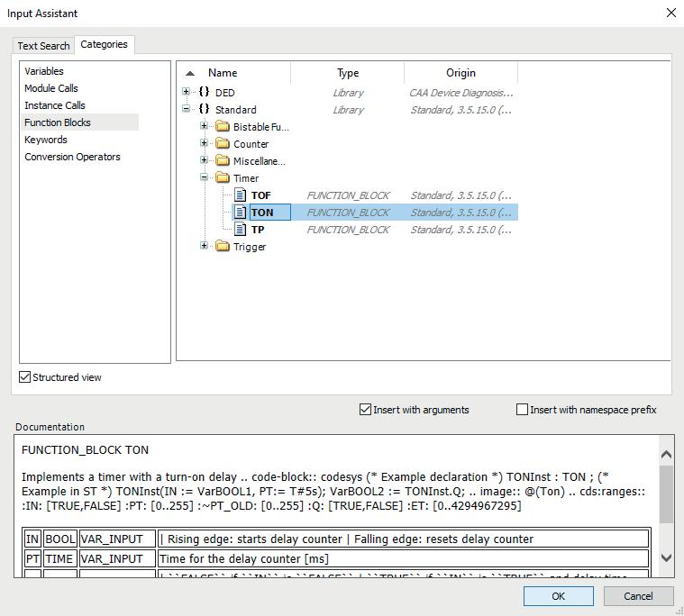Switch to the Text Search tab

pos(43,46)
